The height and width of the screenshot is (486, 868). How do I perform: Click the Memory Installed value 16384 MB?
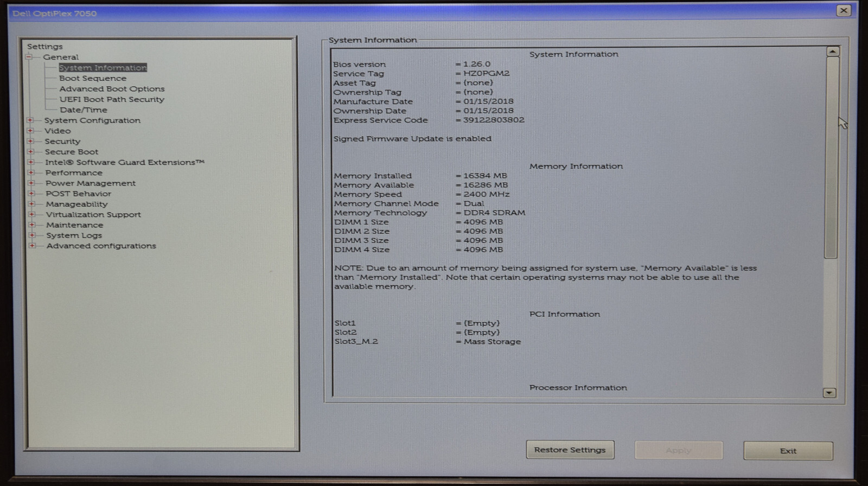(x=486, y=176)
